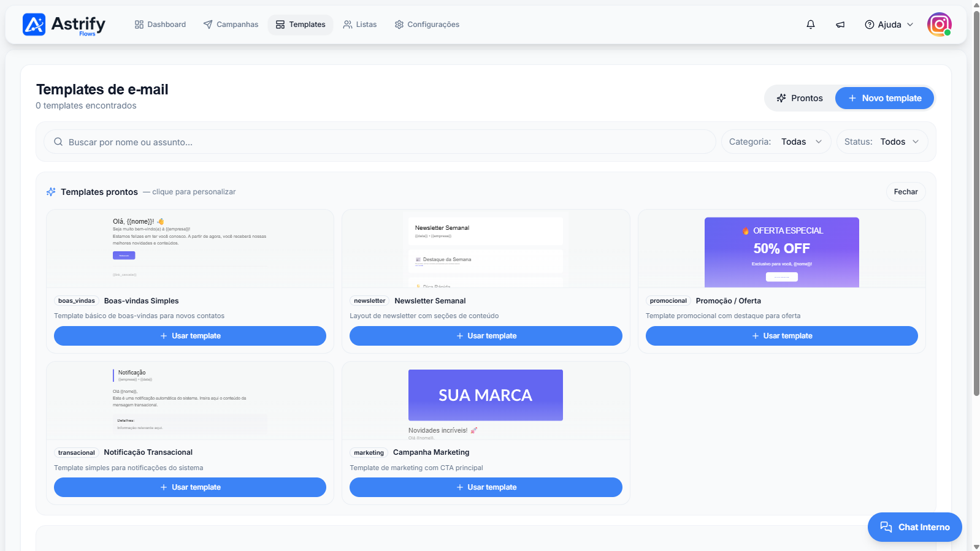Click the boas_vindas category tag
This screenshot has height=551, width=980.
coord(77,301)
